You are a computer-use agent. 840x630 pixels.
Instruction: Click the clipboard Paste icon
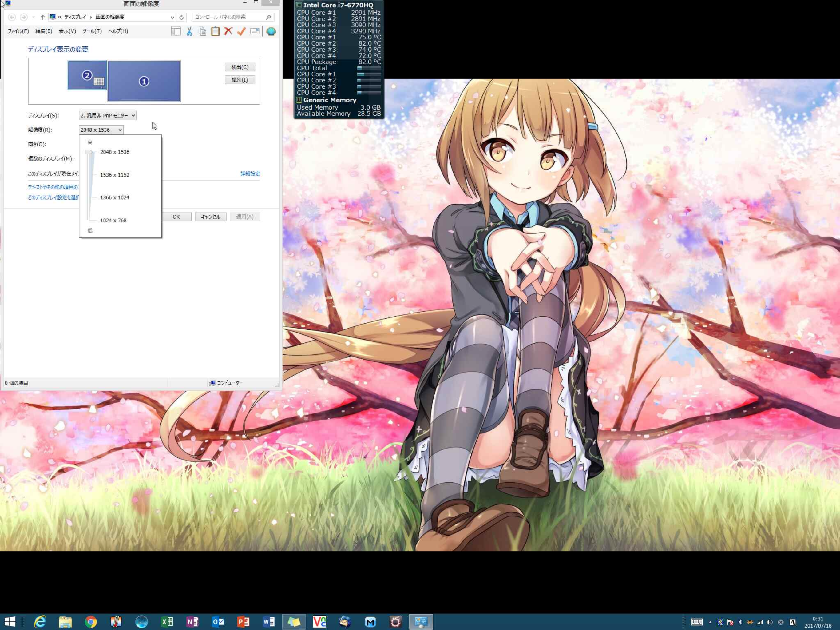pos(215,31)
